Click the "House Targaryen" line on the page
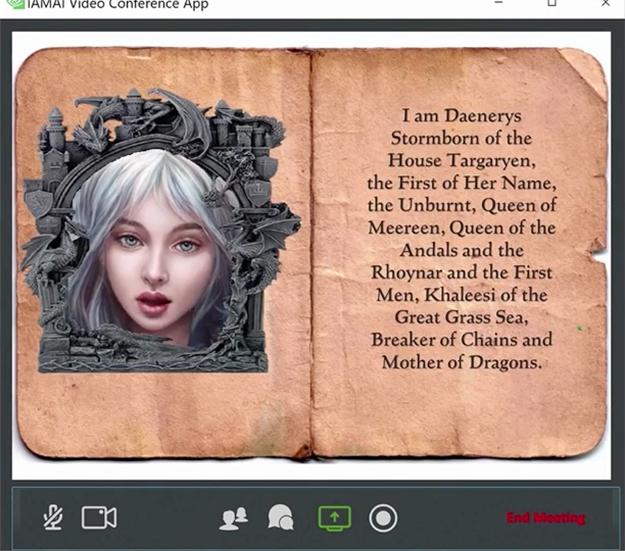625x551 pixels. (461, 160)
